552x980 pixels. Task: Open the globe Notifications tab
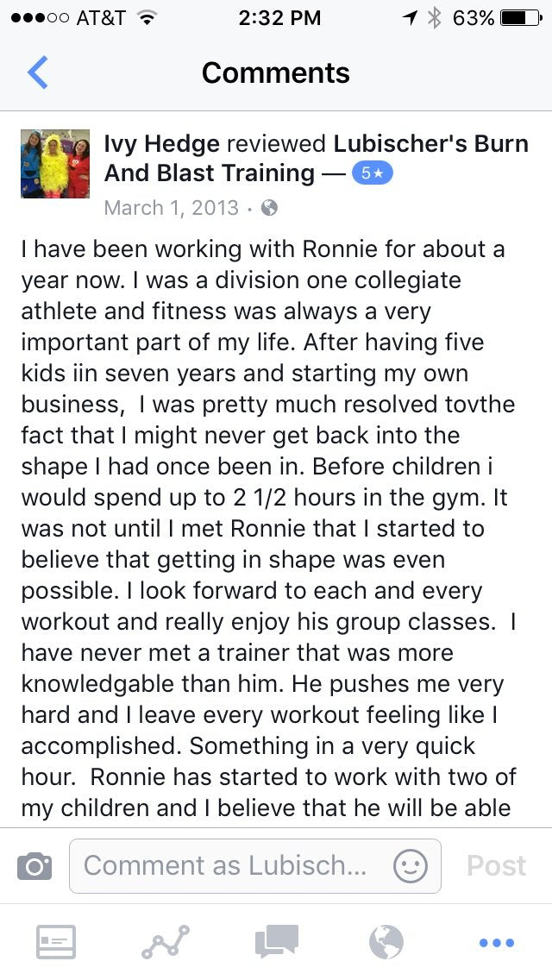(x=386, y=941)
